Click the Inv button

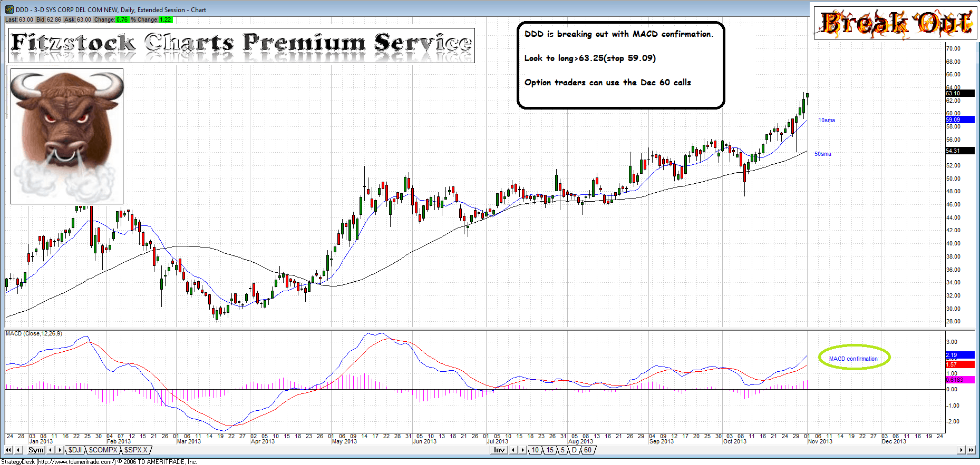point(499,450)
